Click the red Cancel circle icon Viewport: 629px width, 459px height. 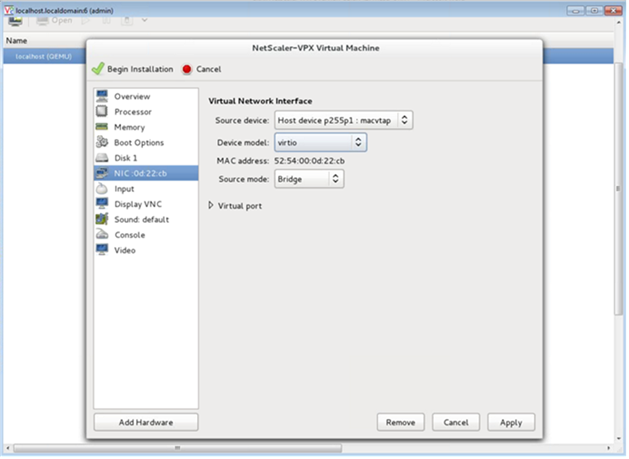(x=187, y=69)
